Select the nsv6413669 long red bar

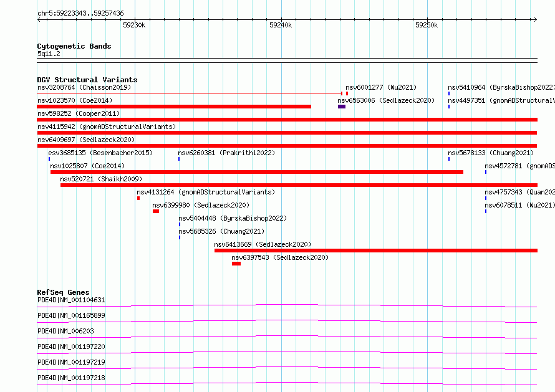coord(376,251)
